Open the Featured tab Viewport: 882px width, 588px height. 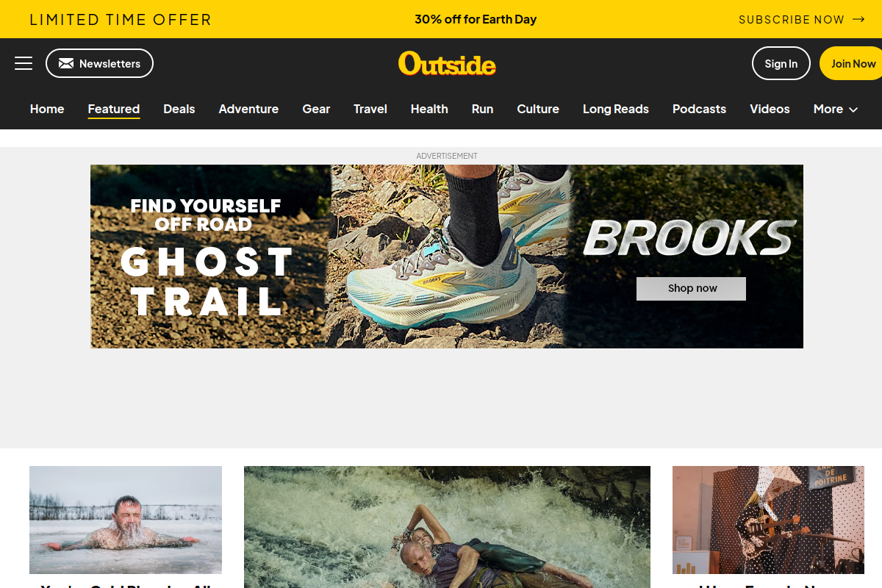coord(114,109)
